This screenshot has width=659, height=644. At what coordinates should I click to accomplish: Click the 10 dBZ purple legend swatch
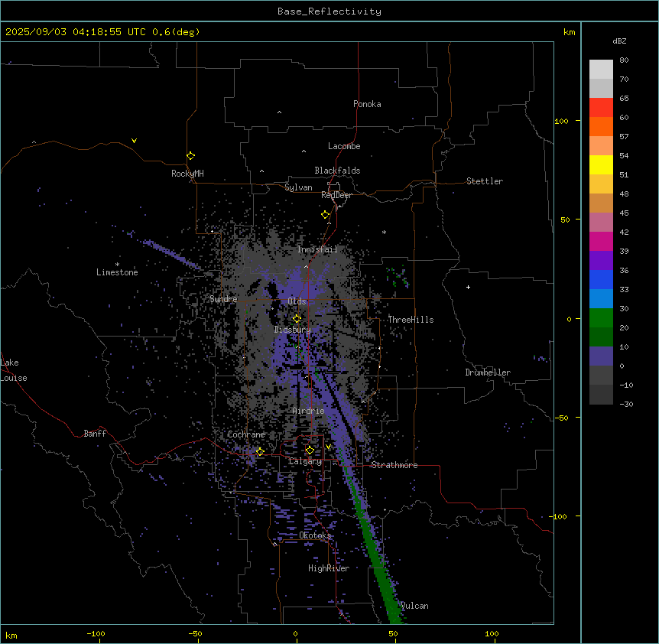[601, 356]
